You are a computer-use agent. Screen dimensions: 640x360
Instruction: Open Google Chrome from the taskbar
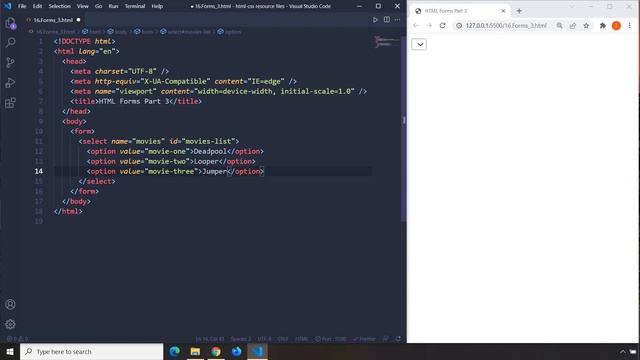(x=216, y=351)
